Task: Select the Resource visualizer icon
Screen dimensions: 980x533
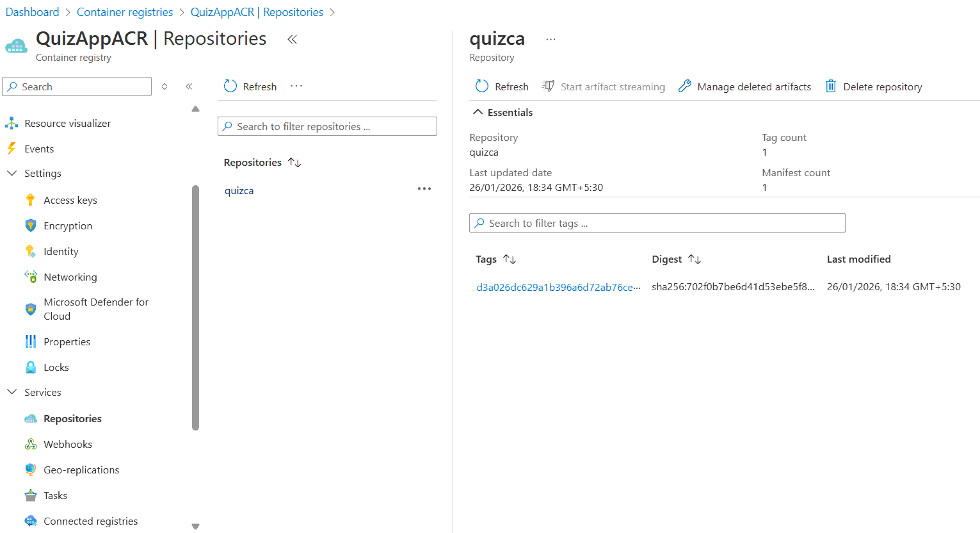Action: 13,122
